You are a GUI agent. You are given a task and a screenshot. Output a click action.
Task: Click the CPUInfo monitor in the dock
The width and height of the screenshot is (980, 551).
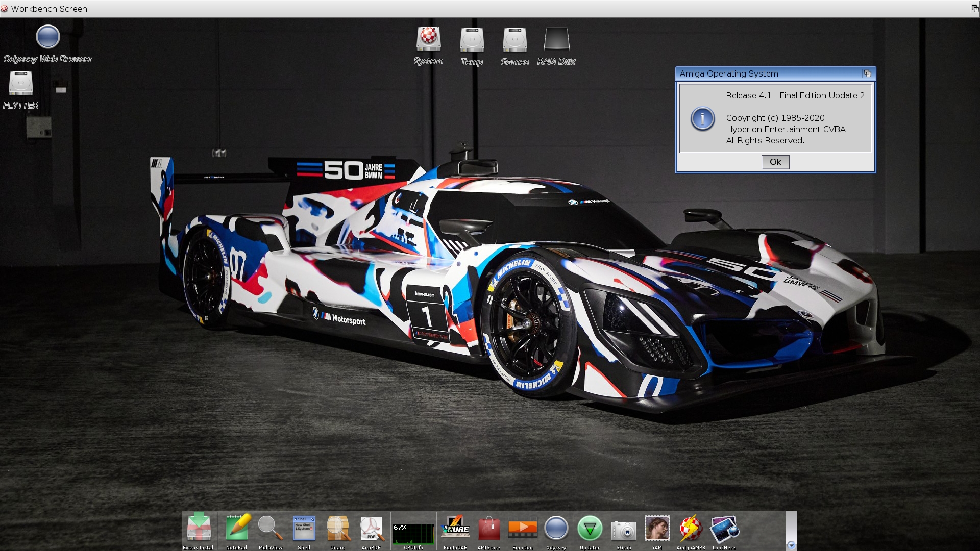(413, 534)
